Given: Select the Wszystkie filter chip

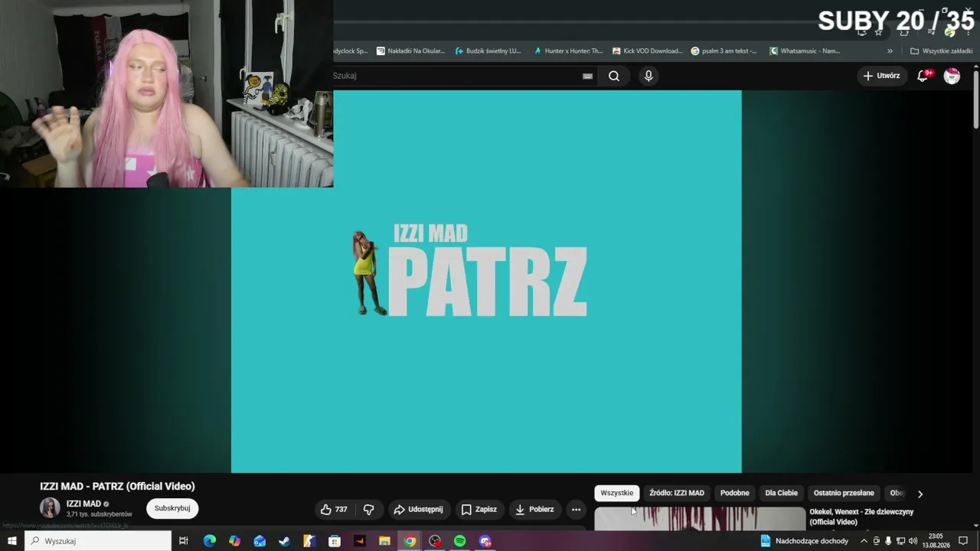Looking at the screenshot, I should pos(617,493).
